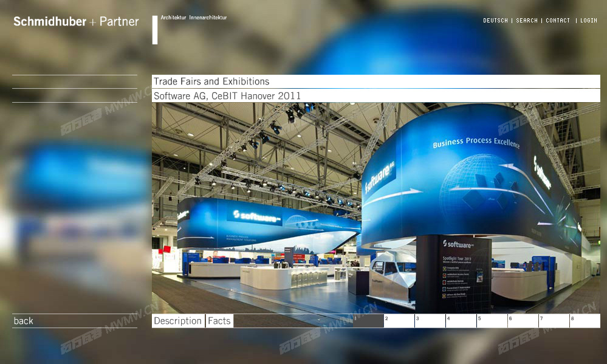This screenshot has width=607, height=364.
Task: Click the Software AG, CeBIT Hanover 2011 title
Action: tap(227, 95)
